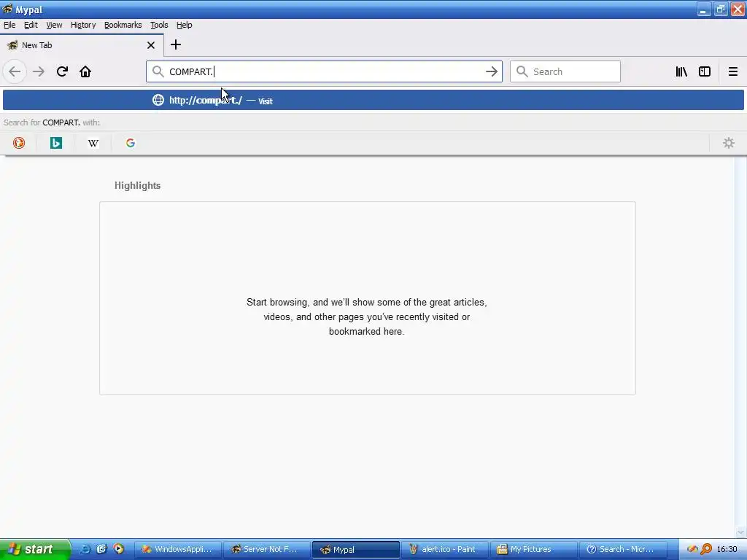Viewport: 747px width, 560px height.
Task: Open the Edit menu
Action: pyautogui.click(x=31, y=25)
